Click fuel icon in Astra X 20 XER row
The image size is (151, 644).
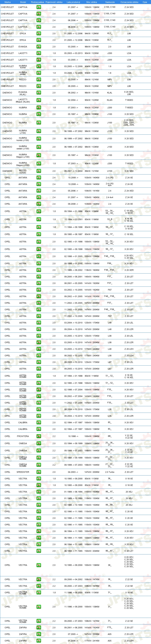click(x=39, y=270)
